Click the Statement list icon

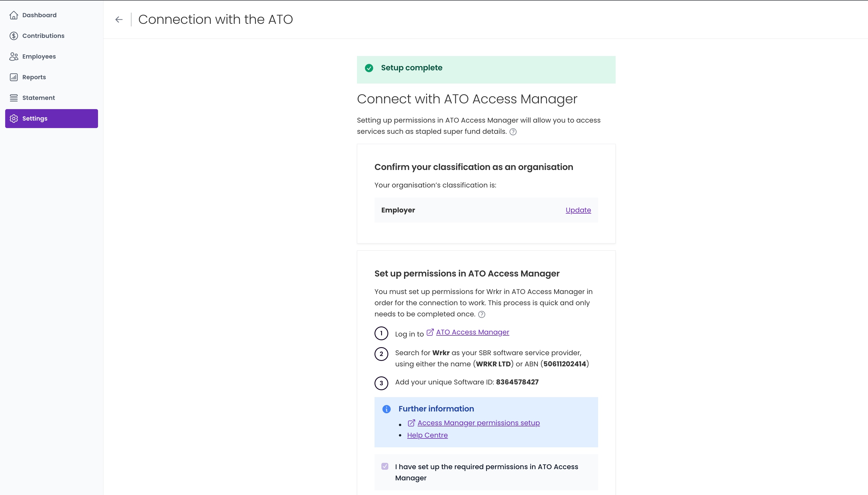[x=14, y=98]
